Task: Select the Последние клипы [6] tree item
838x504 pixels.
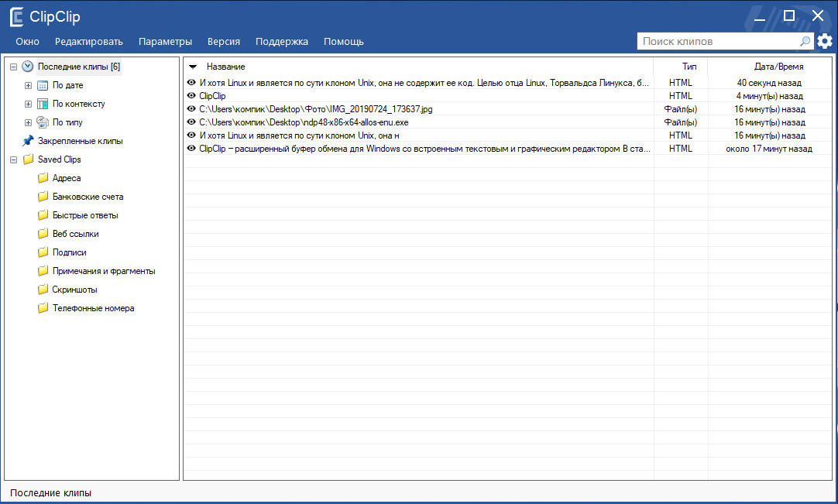Action: (79, 67)
